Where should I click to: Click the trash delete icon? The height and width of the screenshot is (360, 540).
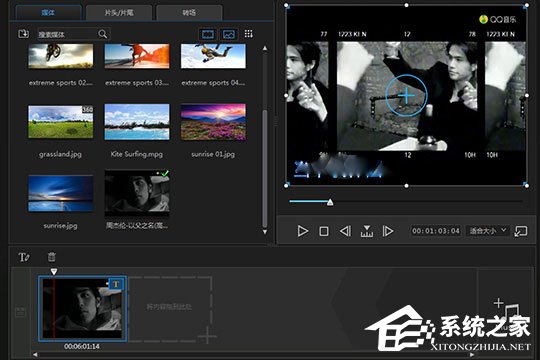click(x=51, y=257)
